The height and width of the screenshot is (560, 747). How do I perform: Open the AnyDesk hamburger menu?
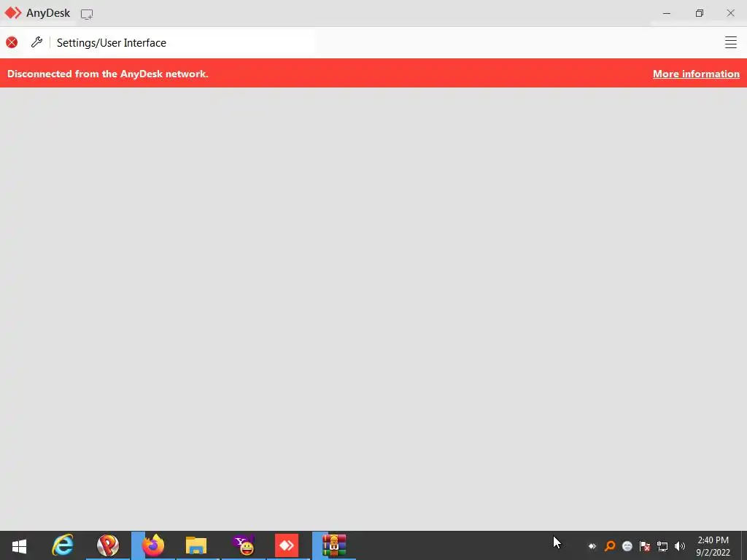pos(730,42)
